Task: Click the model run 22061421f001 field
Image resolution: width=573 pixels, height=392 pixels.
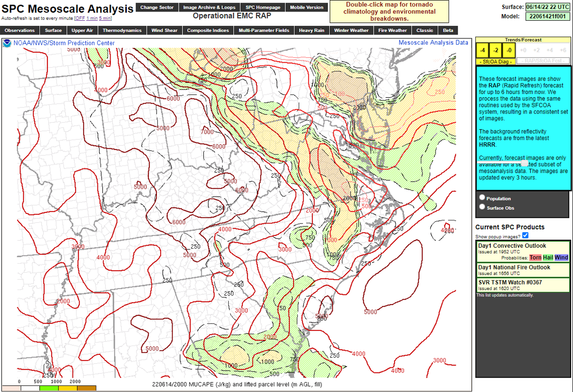Action: (x=548, y=16)
